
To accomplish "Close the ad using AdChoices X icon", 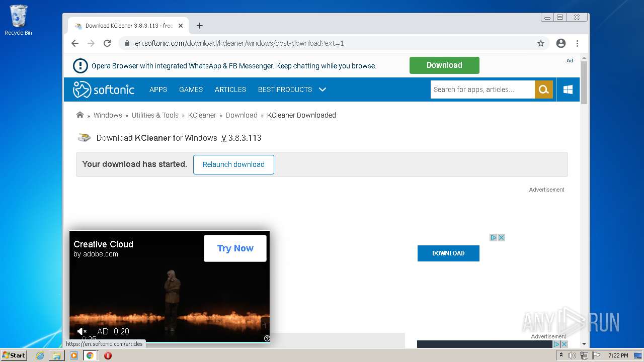I will (501, 237).
